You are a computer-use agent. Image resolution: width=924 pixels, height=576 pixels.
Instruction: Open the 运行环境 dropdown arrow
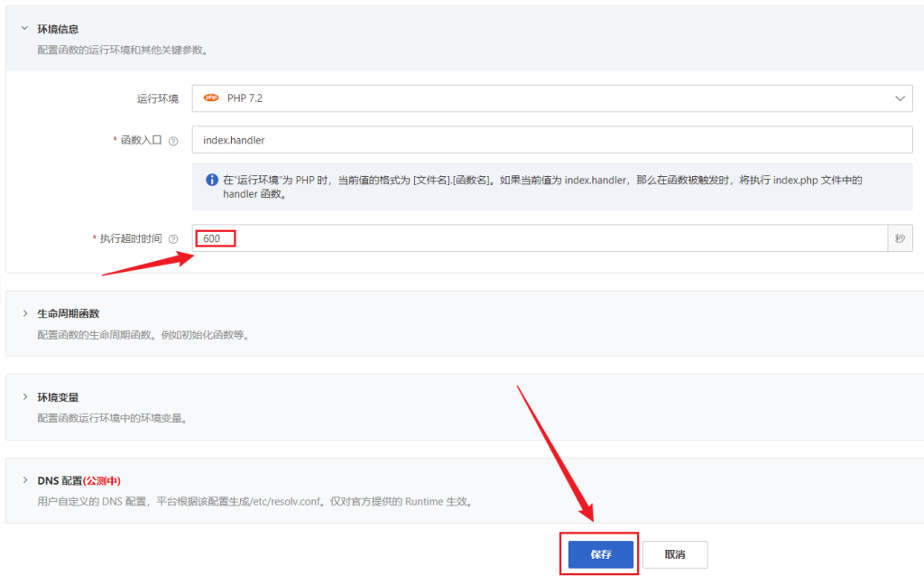[x=899, y=98]
